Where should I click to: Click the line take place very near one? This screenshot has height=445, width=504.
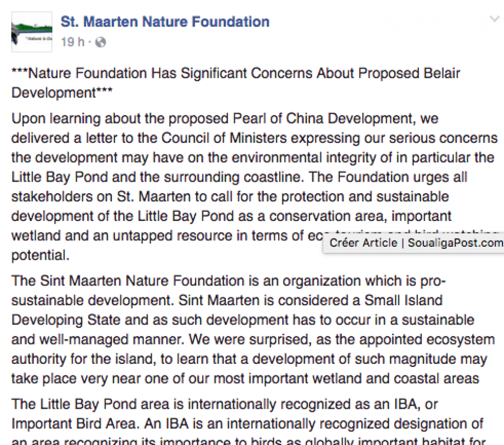(245, 379)
